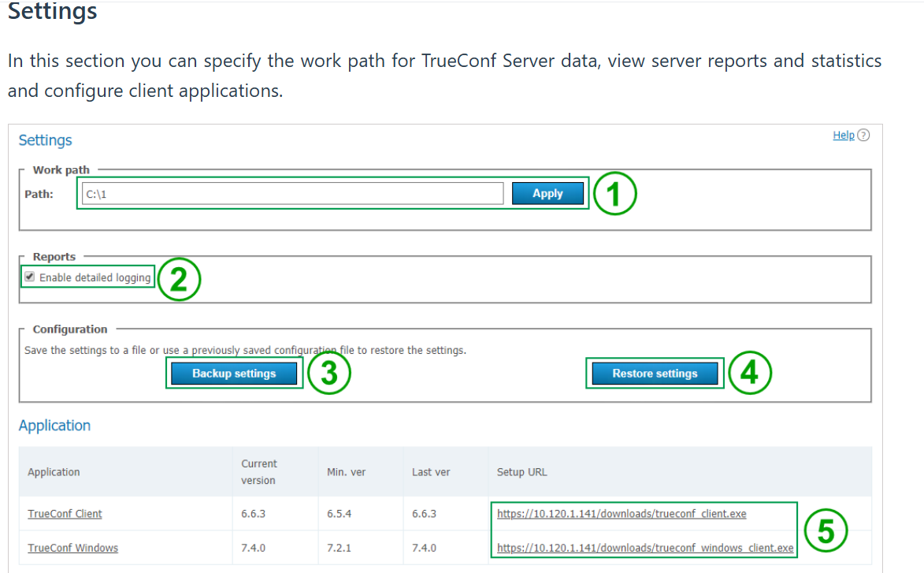
Task: Open the Help link
Action: click(x=843, y=136)
